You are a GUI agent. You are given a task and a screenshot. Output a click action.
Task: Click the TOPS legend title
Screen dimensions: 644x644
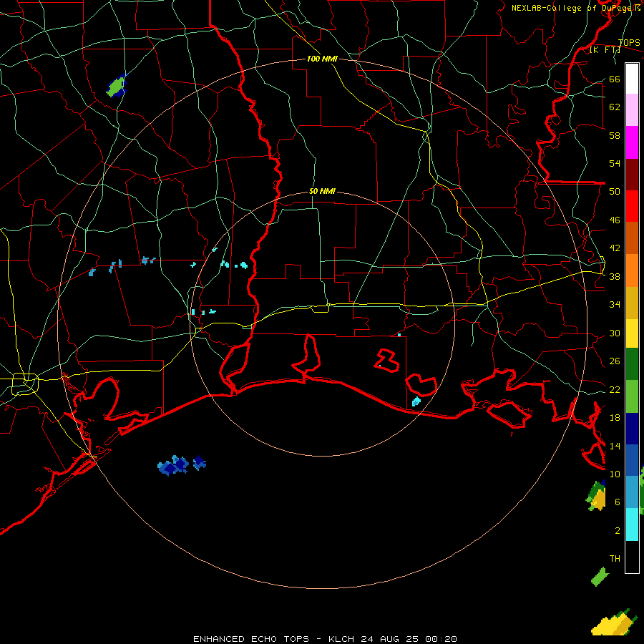(x=629, y=42)
